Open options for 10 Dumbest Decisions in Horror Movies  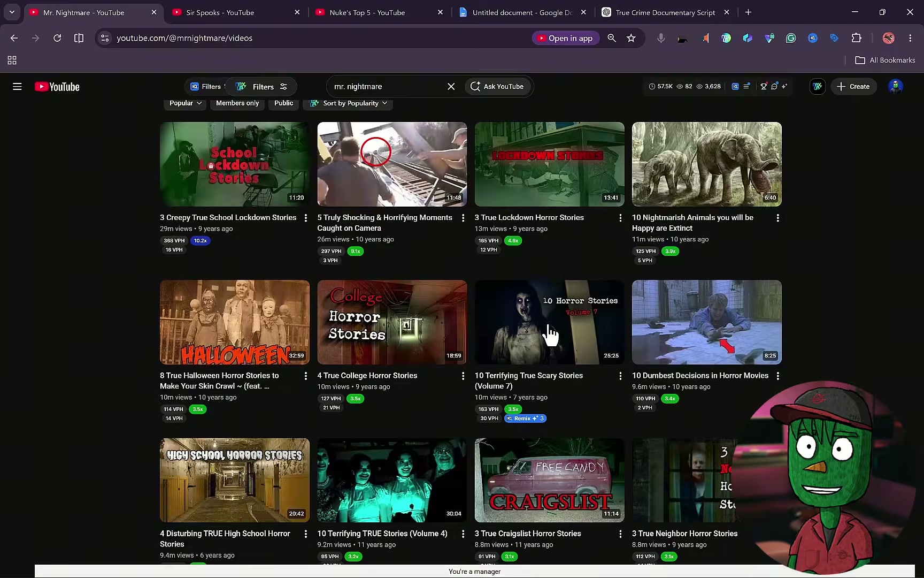coord(777,376)
